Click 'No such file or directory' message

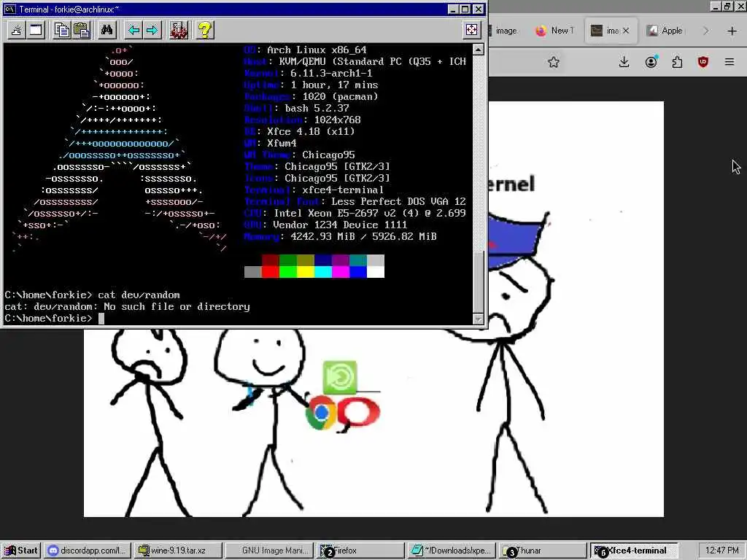click(x=177, y=307)
